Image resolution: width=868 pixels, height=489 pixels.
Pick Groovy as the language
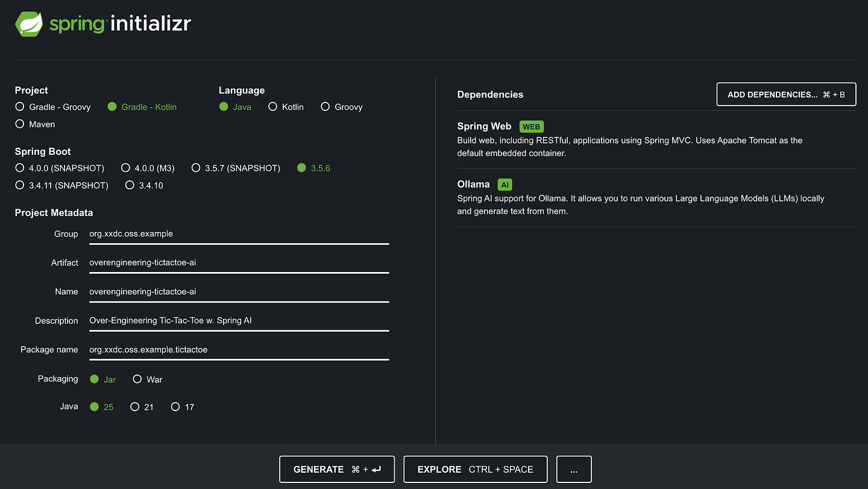(342, 107)
